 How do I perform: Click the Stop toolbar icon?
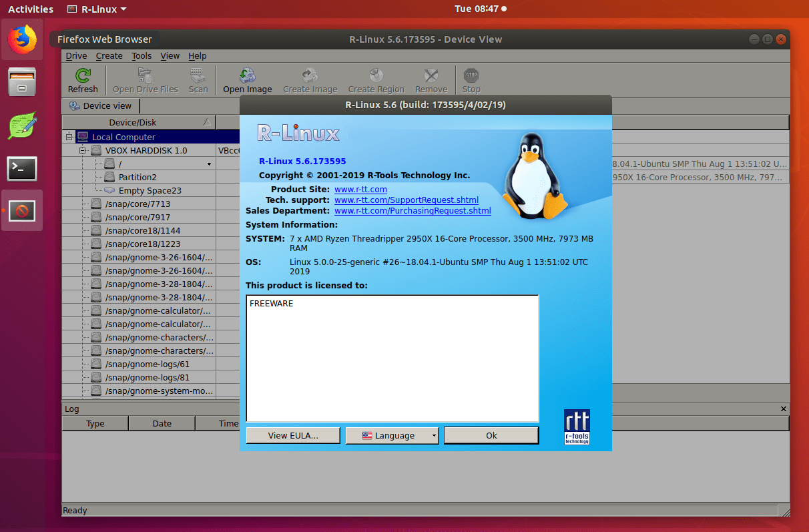[x=471, y=75]
